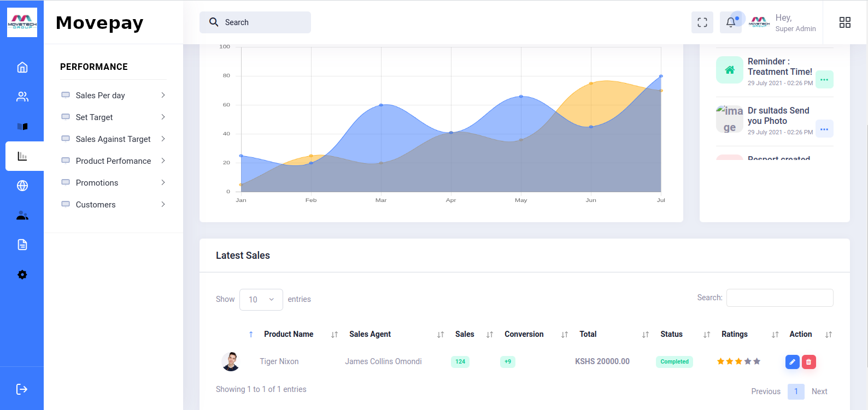The height and width of the screenshot is (410, 868).
Task: Click the 124 sales badge
Action: (460, 361)
